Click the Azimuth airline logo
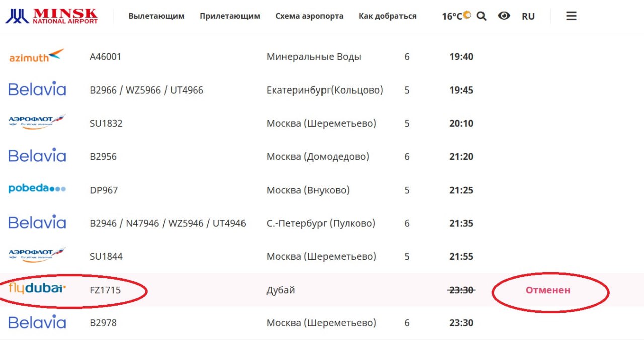This screenshot has width=644, height=358. 37,56
